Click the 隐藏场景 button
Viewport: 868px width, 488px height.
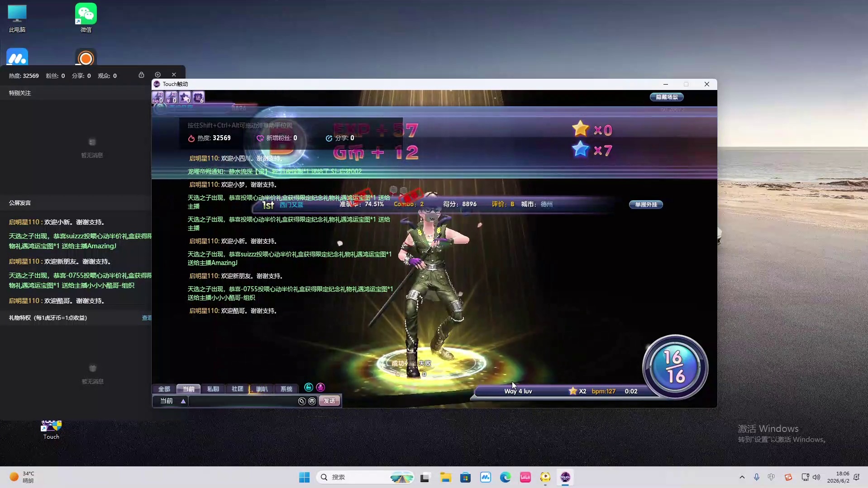tap(667, 97)
